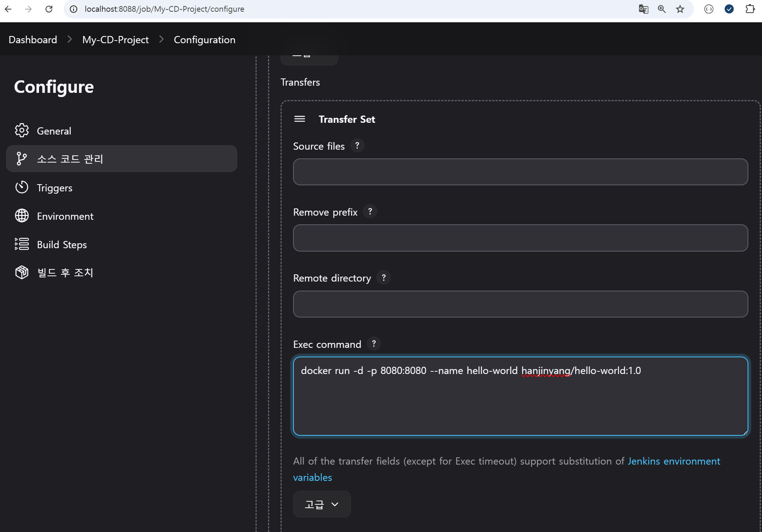
Task: Click the General gear icon
Action: coord(22,131)
